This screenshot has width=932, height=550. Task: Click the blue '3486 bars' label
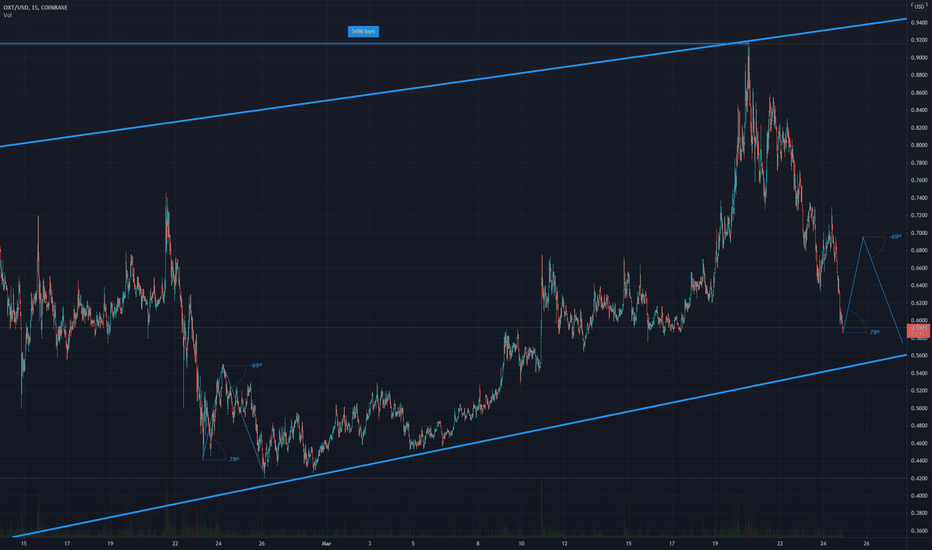(363, 32)
